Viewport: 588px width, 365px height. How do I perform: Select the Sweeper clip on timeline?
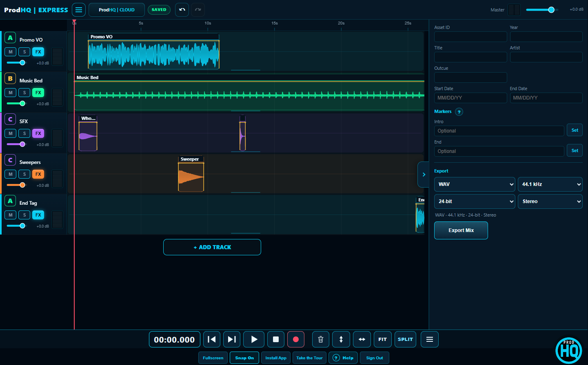pyautogui.click(x=191, y=174)
